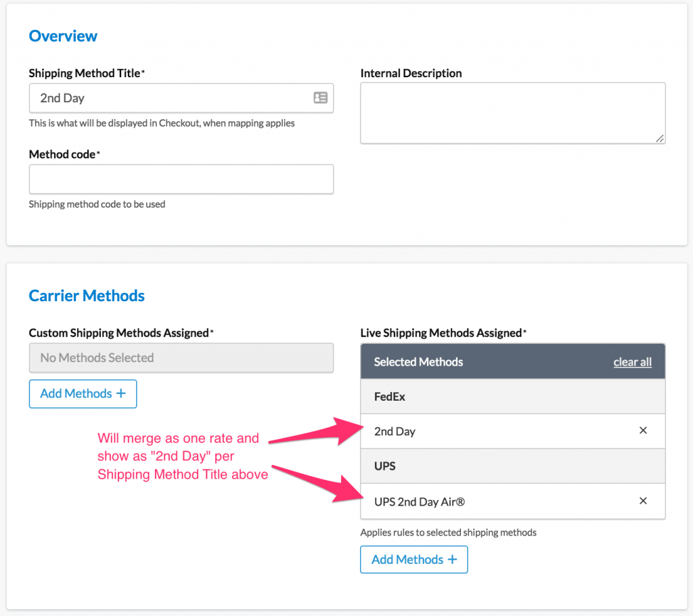Remove the UPS 2nd Day Air method
The image size is (693, 616).
[643, 501]
